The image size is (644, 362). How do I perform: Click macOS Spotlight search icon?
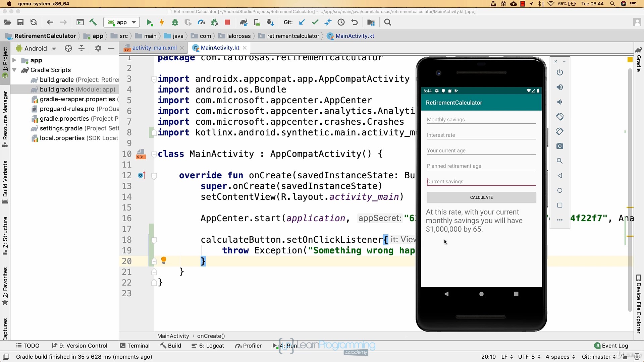click(612, 4)
